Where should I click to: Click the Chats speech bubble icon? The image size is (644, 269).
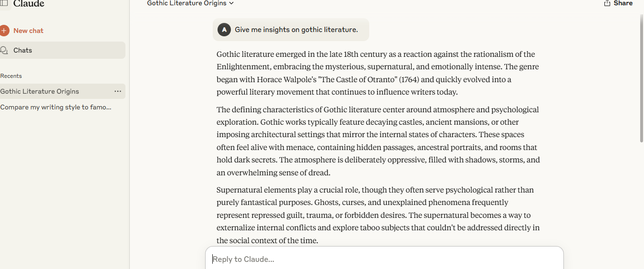coord(4,50)
